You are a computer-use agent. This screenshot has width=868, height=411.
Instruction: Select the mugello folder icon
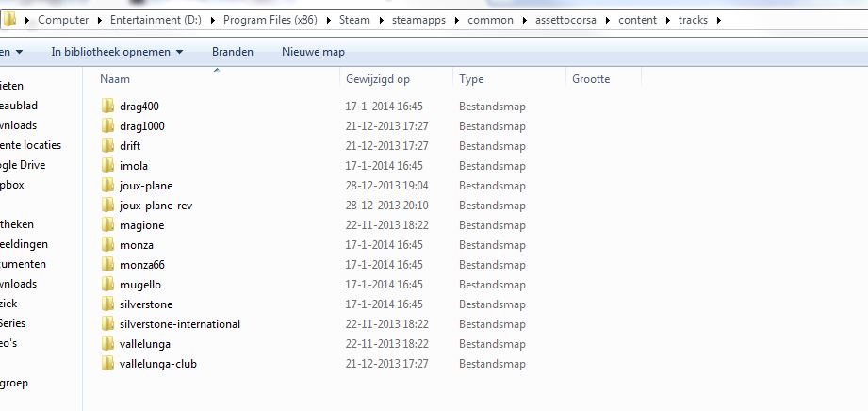tap(107, 285)
